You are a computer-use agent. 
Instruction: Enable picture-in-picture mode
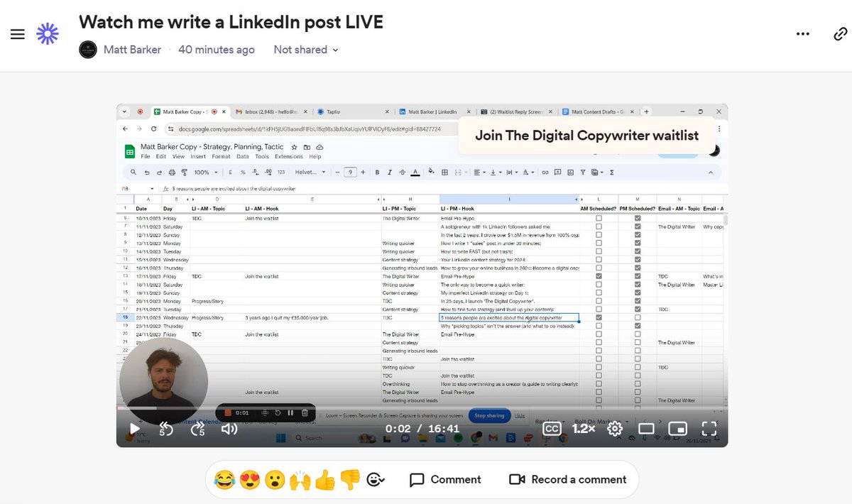coord(678,428)
